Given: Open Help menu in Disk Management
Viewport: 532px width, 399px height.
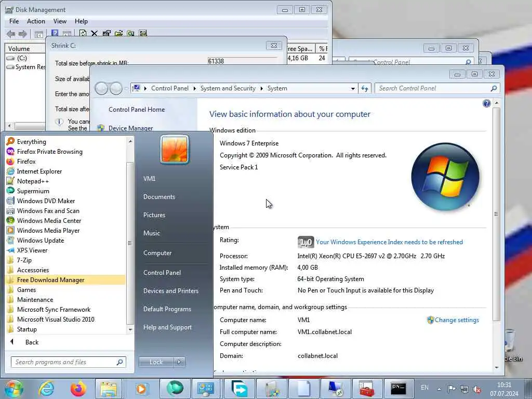Looking at the screenshot, I should tap(81, 21).
